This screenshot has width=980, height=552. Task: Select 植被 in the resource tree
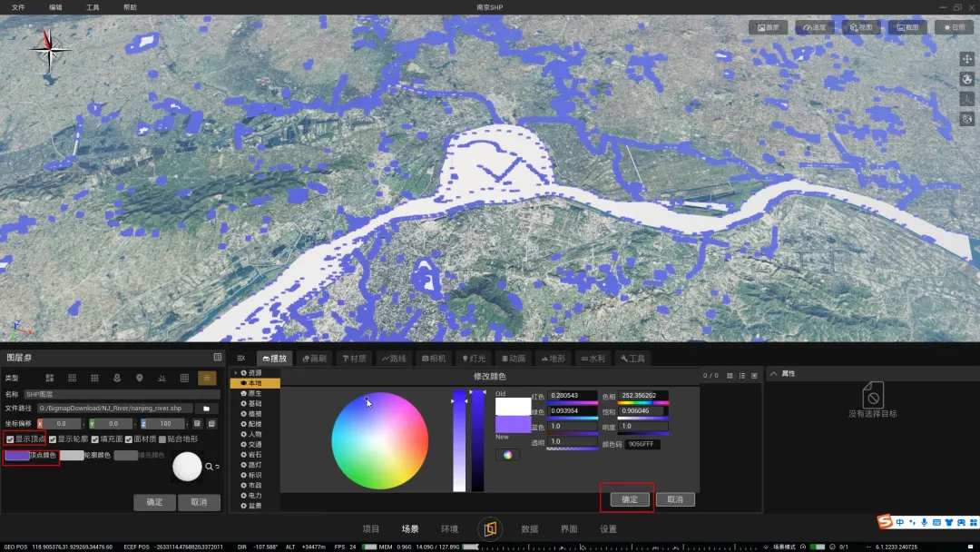(x=255, y=414)
